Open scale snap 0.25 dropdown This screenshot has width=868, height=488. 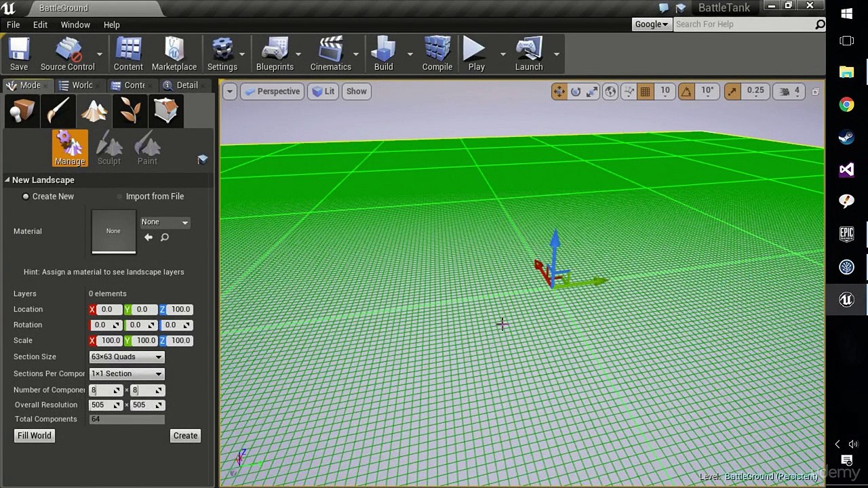click(755, 91)
